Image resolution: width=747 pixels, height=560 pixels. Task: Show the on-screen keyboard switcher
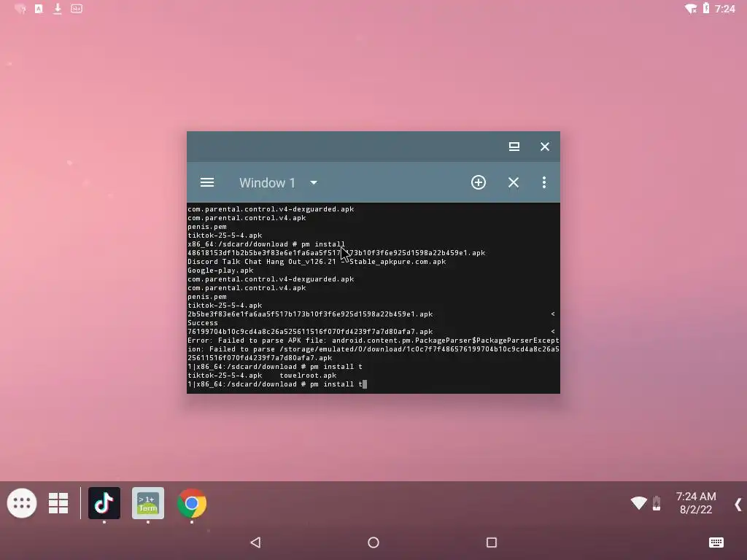pyautogui.click(x=716, y=542)
